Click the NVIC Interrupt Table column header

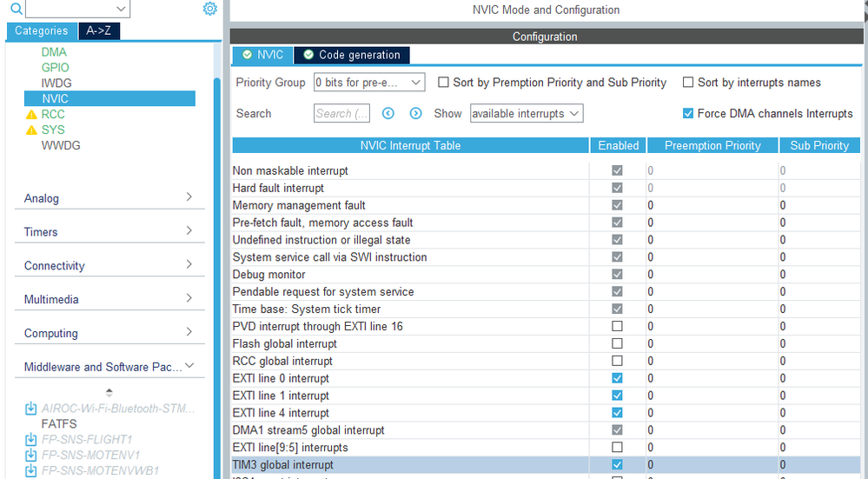pos(410,146)
